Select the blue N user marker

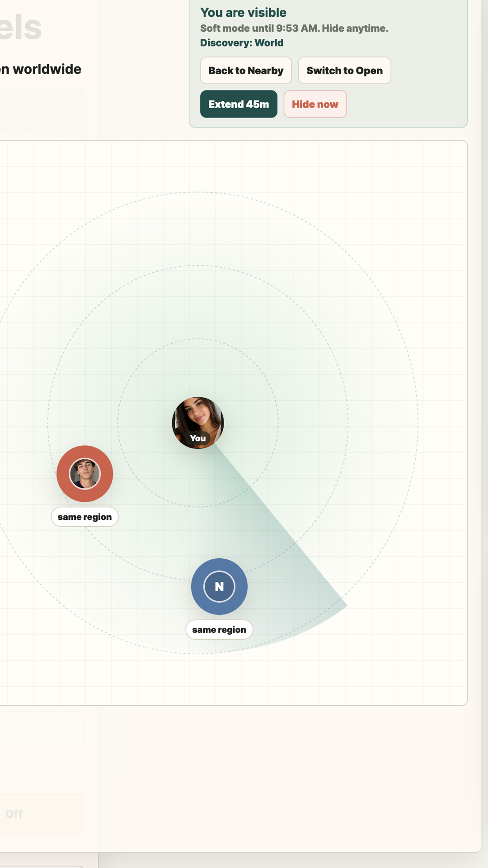click(219, 586)
